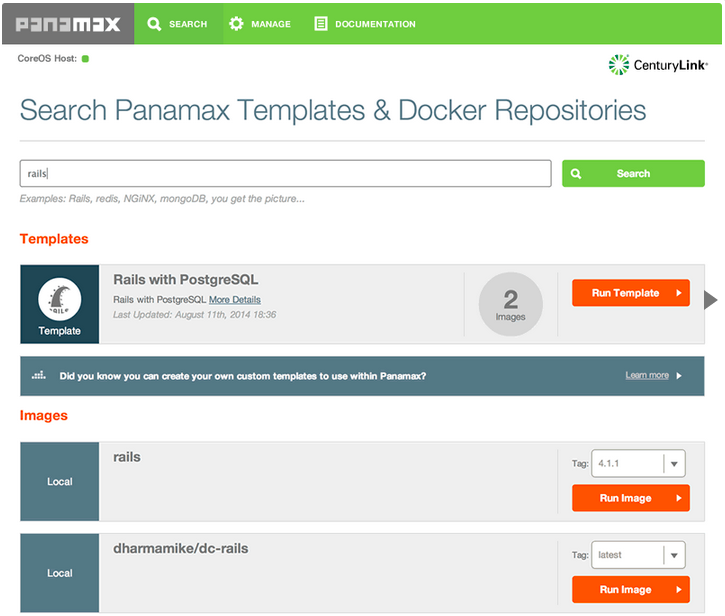
Task: Click the CenturyLink logo
Action: point(658,65)
